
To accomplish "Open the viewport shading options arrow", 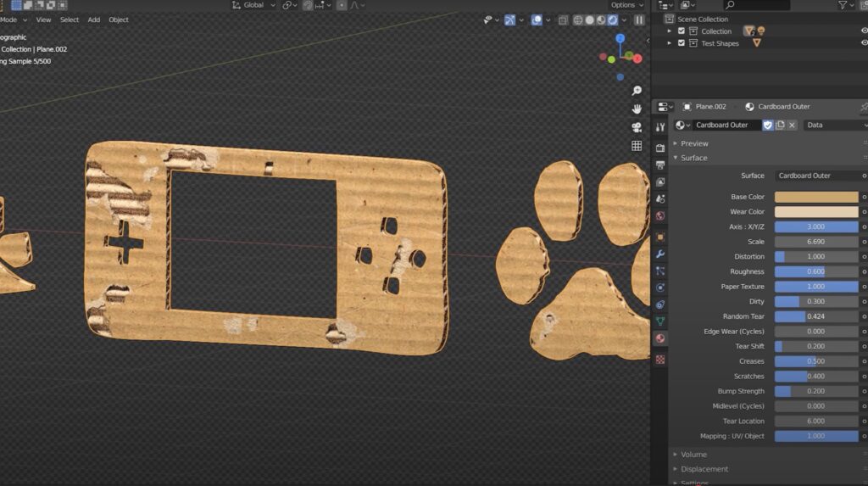I will tap(624, 20).
